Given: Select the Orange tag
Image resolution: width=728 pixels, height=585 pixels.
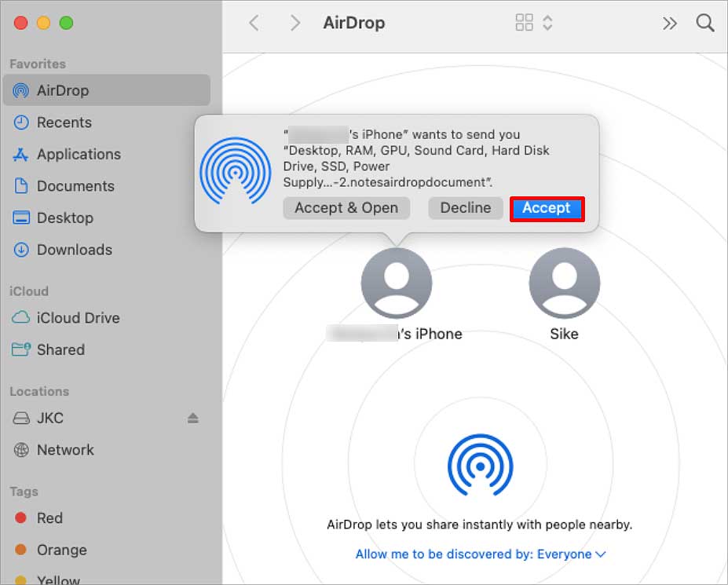Looking at the screenshot, I should click(61, 550).
